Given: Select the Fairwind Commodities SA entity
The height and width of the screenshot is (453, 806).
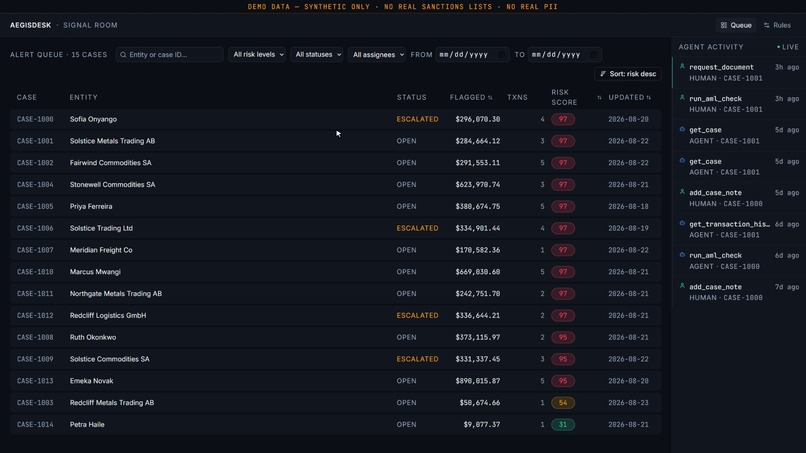Looking at the screenshot, I should point(111,163).
